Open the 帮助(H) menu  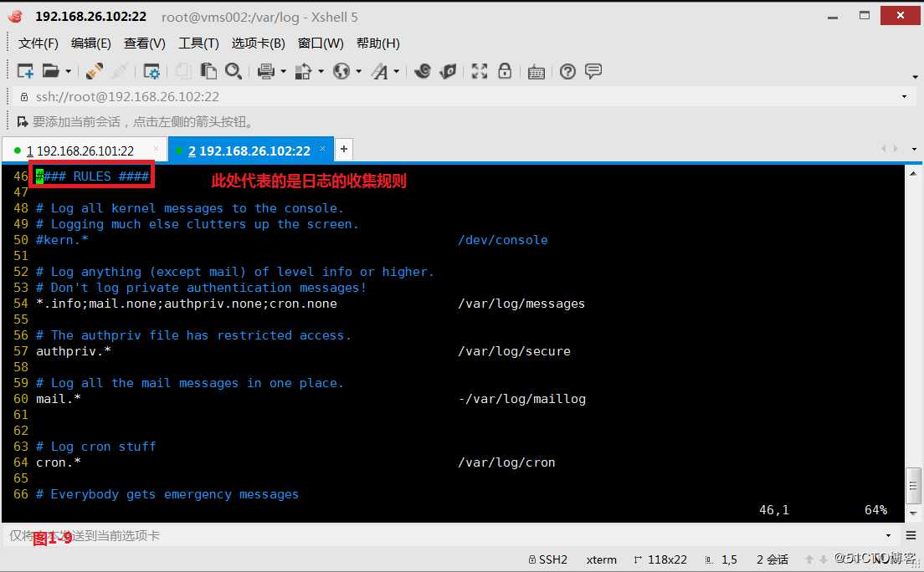tap(377, 43)
